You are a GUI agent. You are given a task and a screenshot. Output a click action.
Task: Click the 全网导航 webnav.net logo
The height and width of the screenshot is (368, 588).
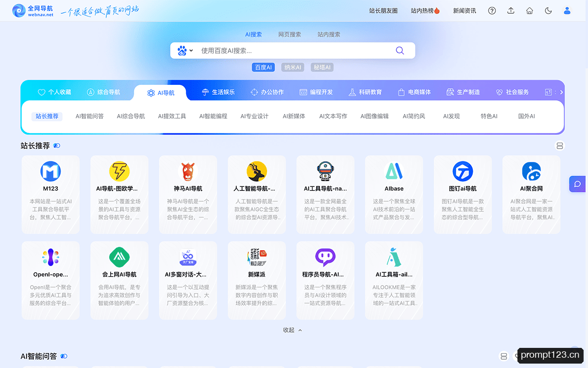[x=33, y=10]
